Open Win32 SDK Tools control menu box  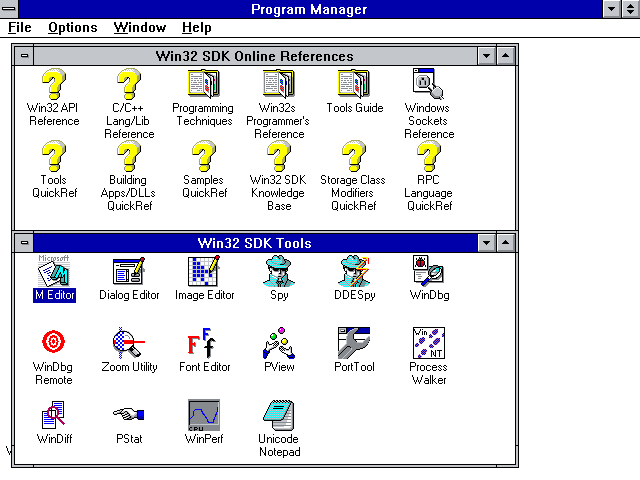pos(24,243)
